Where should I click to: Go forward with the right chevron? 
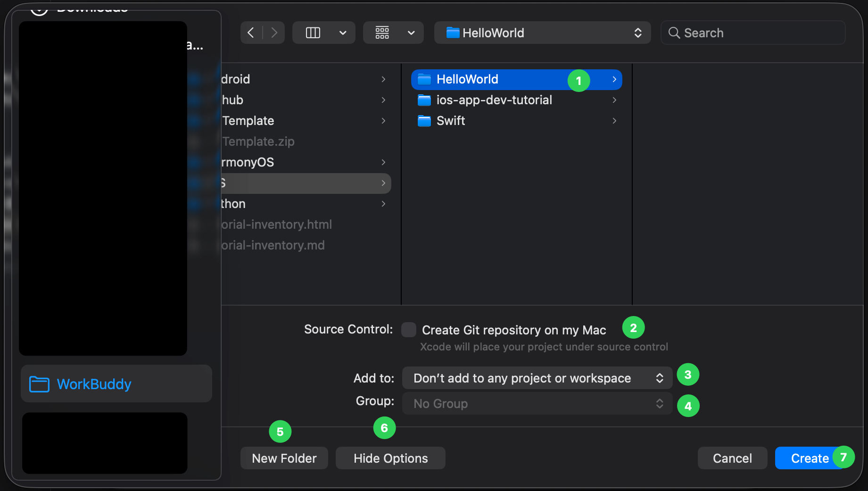pyautogui.click(x=274, y=33)
